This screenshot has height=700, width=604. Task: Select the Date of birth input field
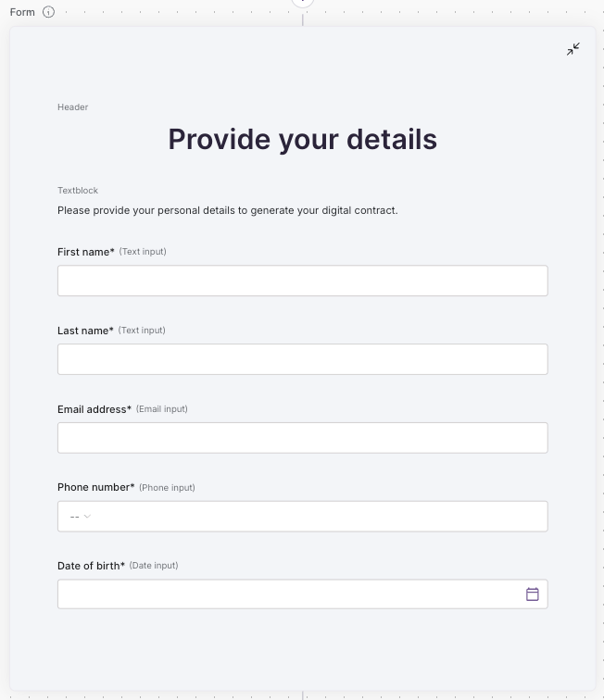287,594
